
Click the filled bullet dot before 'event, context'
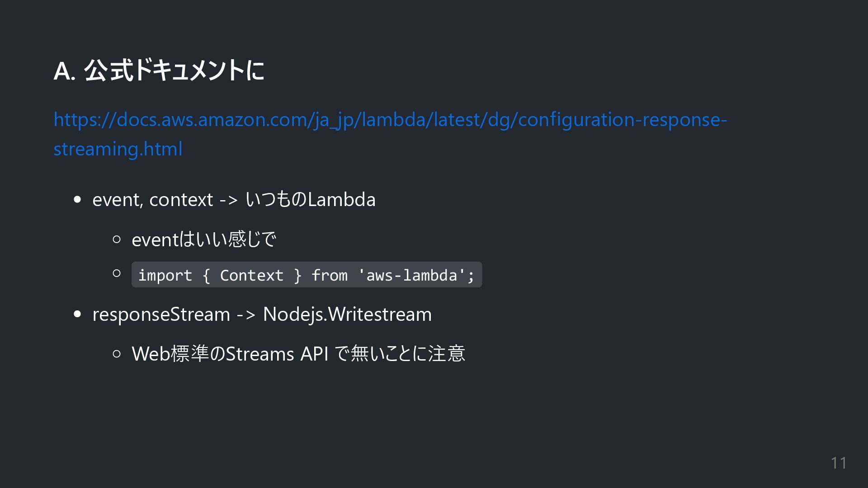point(77,199)
